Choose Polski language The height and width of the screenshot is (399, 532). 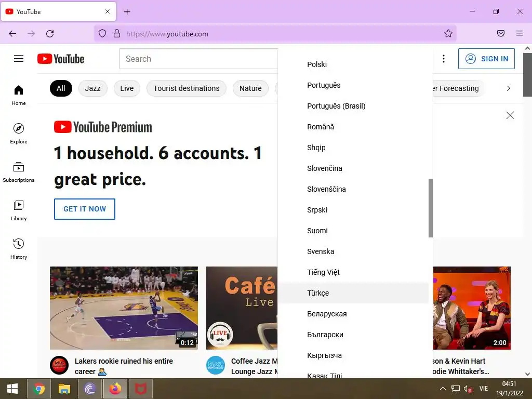tap(353, 64)
